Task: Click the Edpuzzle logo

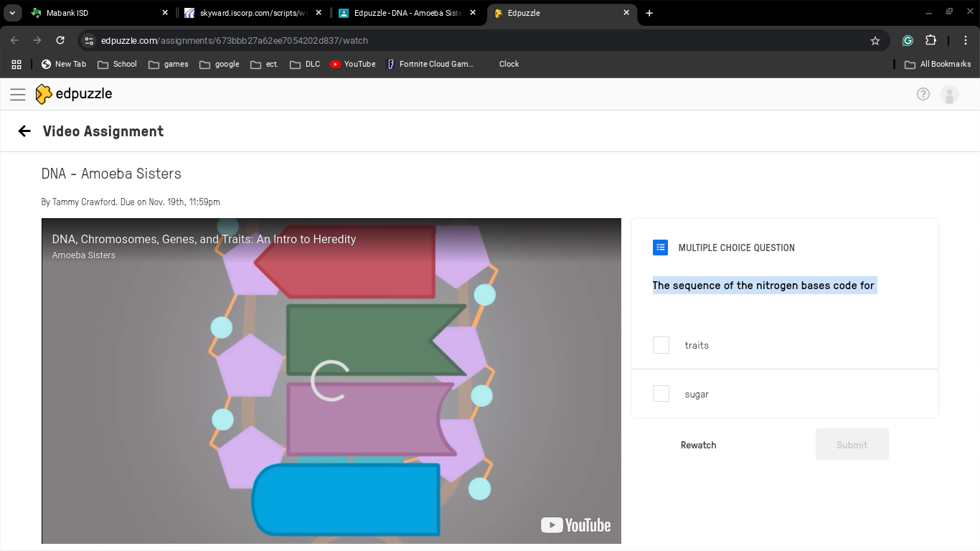Action: click(74, 94)
